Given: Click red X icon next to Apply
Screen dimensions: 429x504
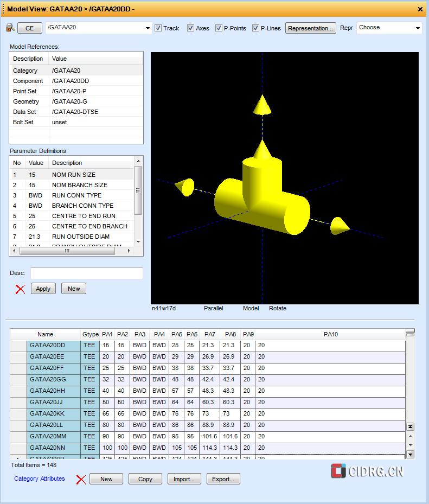Looking at the screenshot, I should (x=20, y=289).
